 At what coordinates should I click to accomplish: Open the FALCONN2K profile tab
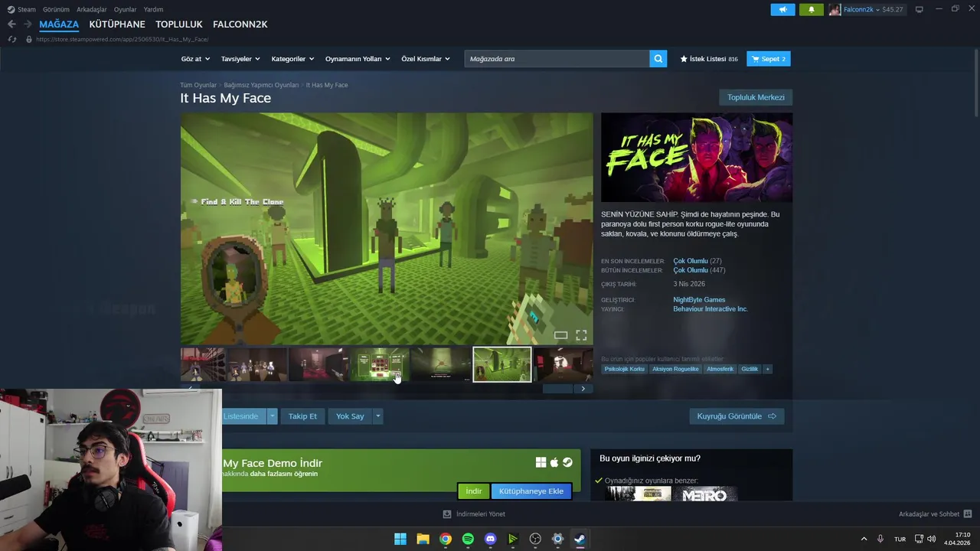click(240, 24)
